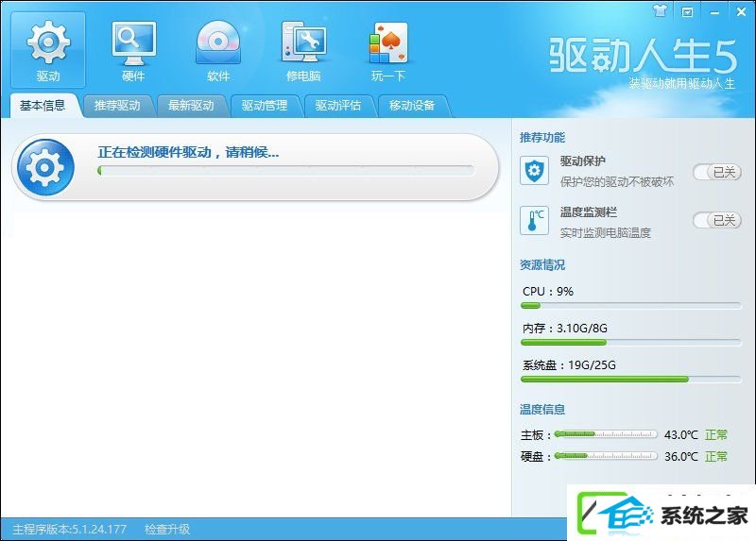
Task: Click the 内存 : 3.10G/8G label
Action: (564, 328)
